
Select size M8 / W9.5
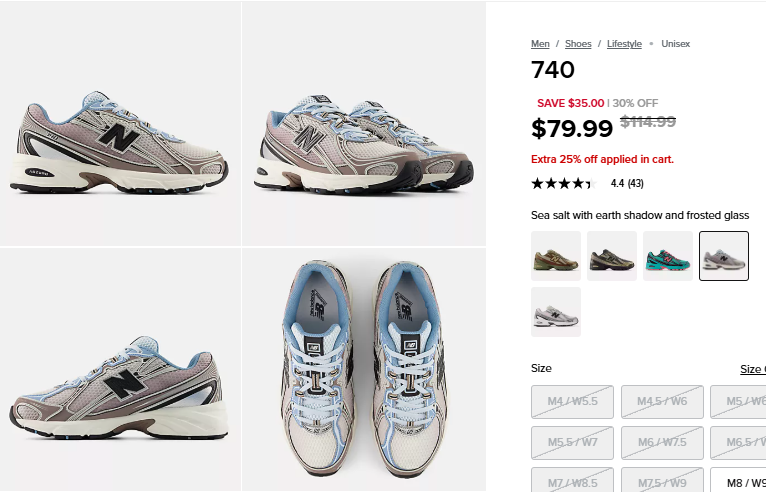click(x=738, y=483)
